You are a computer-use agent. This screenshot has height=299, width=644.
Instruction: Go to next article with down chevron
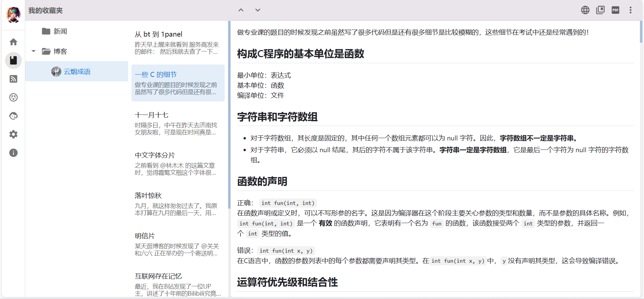[258, 10]
